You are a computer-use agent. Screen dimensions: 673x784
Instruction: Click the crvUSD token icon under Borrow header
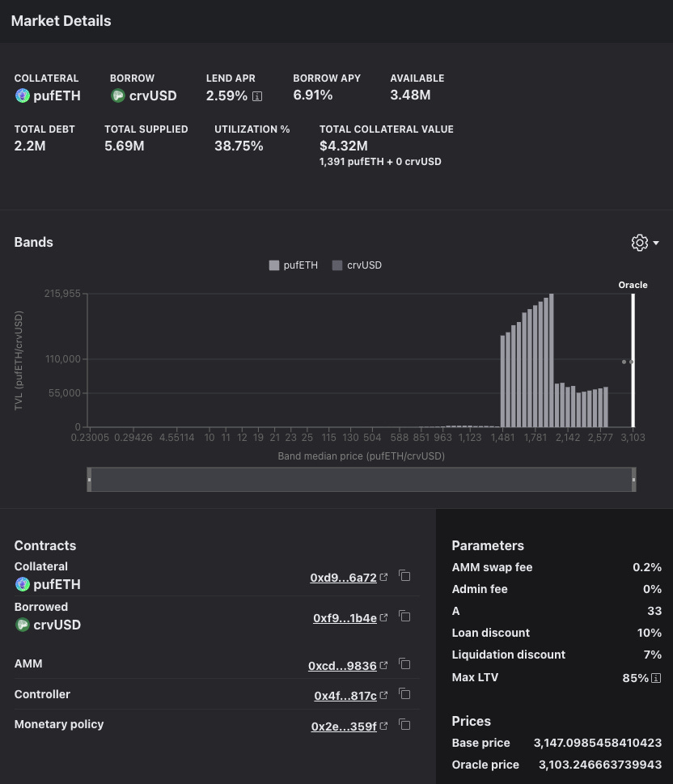click(x=118, y=95)
